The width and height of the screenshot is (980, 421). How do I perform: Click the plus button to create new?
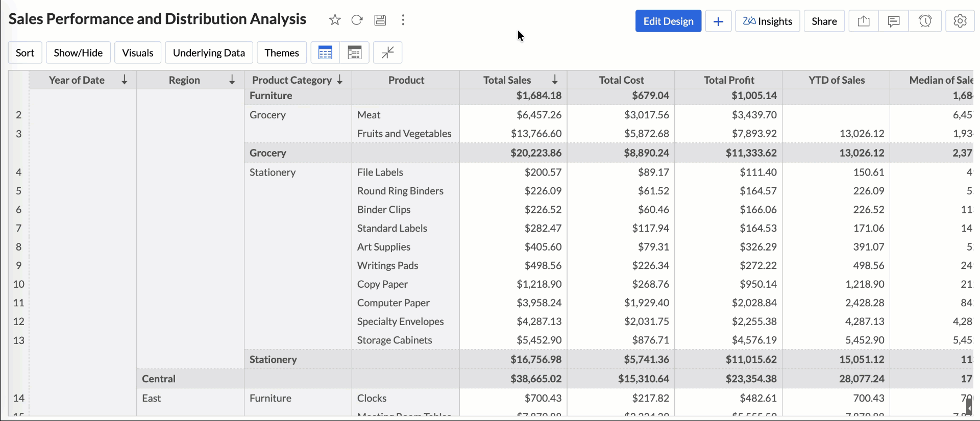718,21
